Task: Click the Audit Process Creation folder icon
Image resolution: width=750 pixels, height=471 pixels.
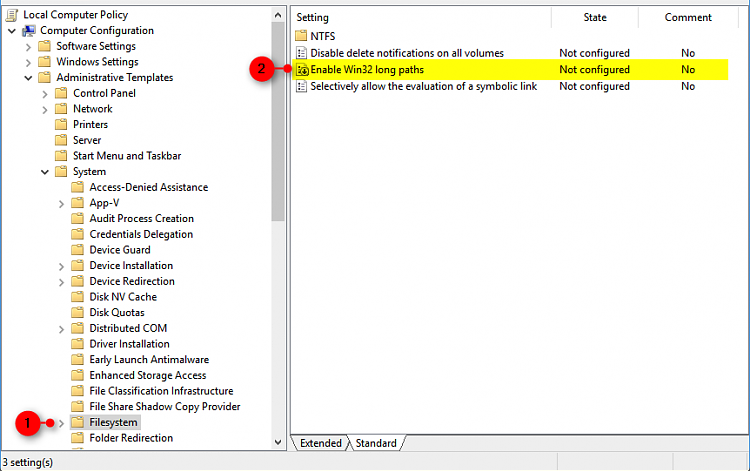Action: (77, 219)
